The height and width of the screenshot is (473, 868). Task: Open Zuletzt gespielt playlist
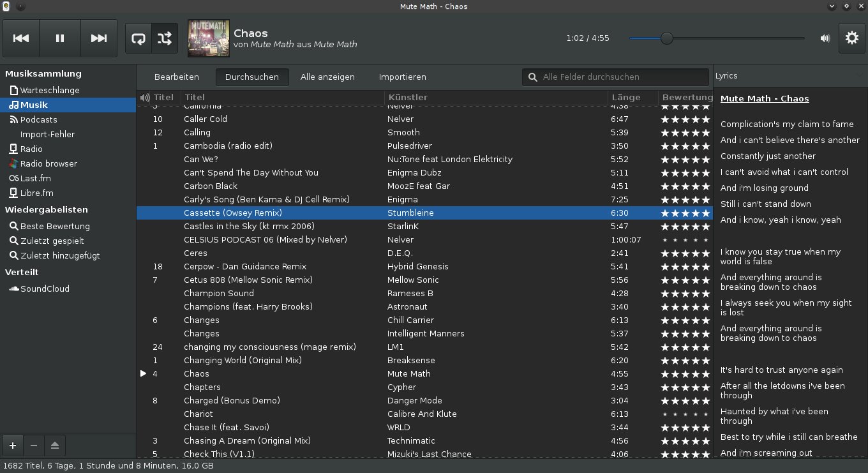click(x=68, y=241)
